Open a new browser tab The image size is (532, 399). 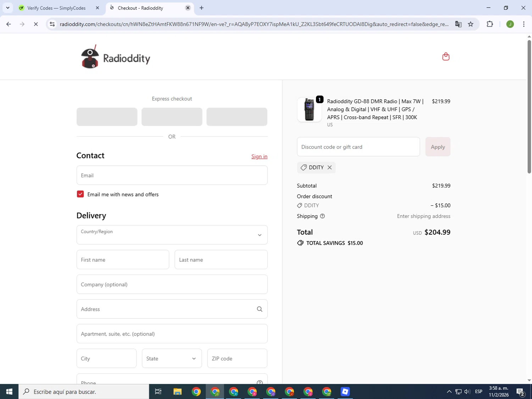click(201, 8)
